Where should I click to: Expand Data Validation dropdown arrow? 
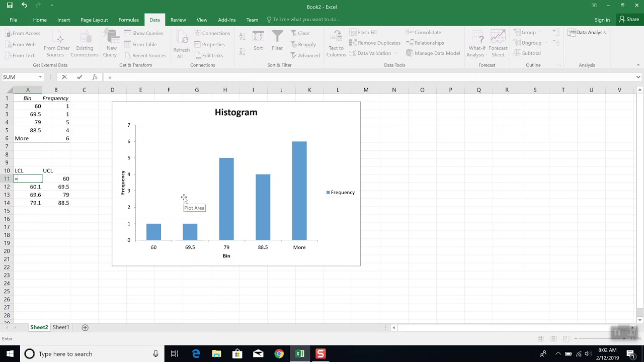(395, 53)
